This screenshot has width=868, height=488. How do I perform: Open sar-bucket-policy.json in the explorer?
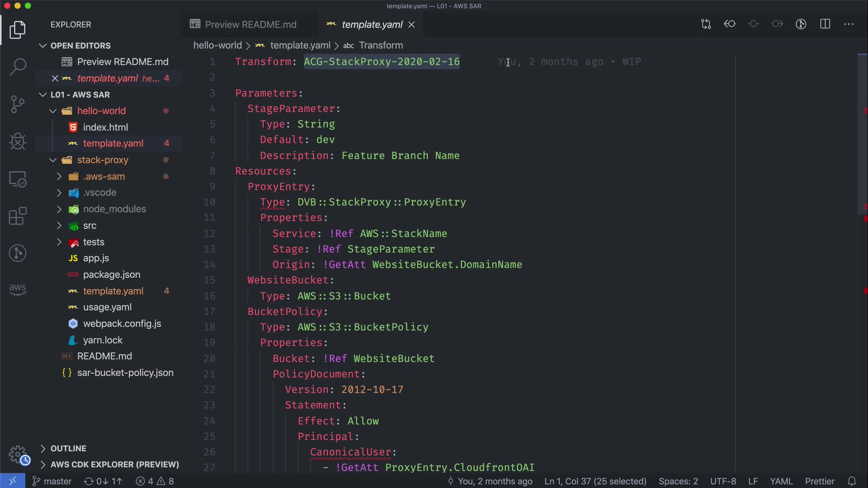click(x=125, y=373)
